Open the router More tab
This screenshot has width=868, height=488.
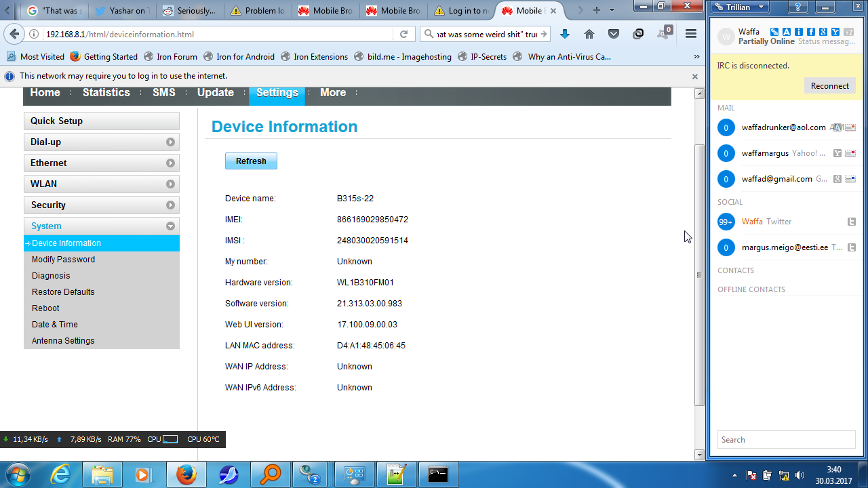333,93
